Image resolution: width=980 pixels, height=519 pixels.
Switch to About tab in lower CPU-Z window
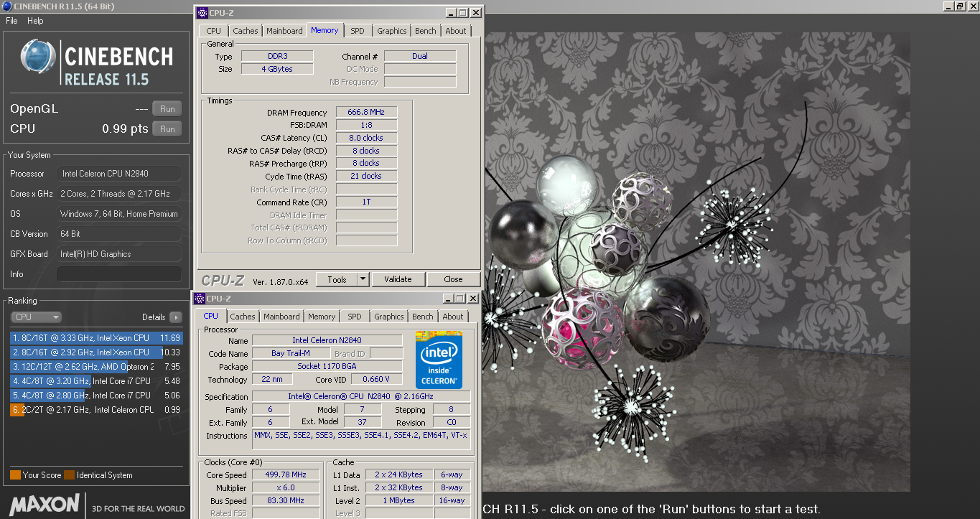pos(453,317)
